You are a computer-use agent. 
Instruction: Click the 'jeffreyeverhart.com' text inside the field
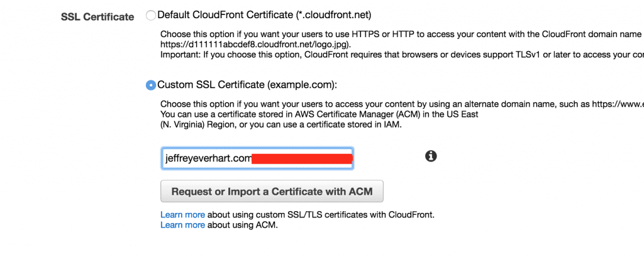click(x=208, y=159)
